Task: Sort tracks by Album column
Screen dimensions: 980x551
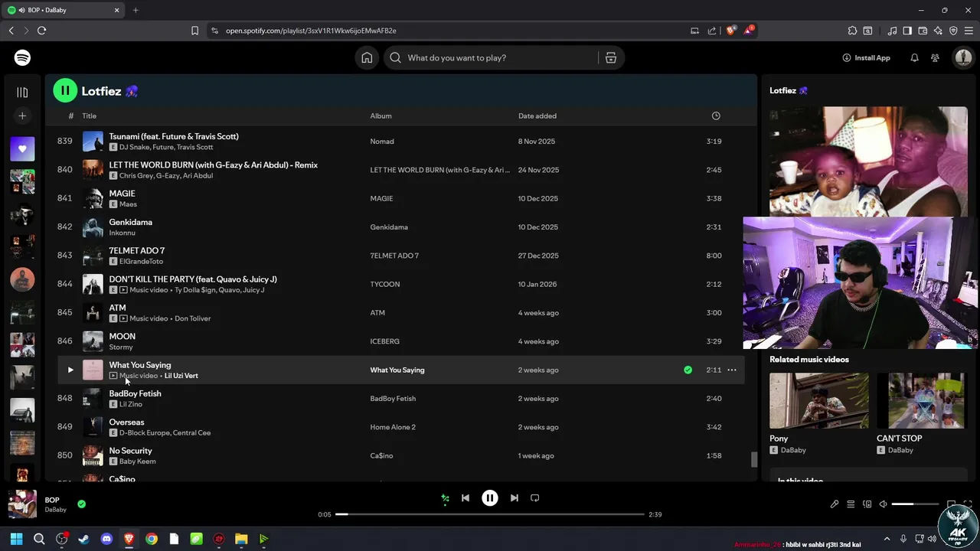Action: coord(381,116)
